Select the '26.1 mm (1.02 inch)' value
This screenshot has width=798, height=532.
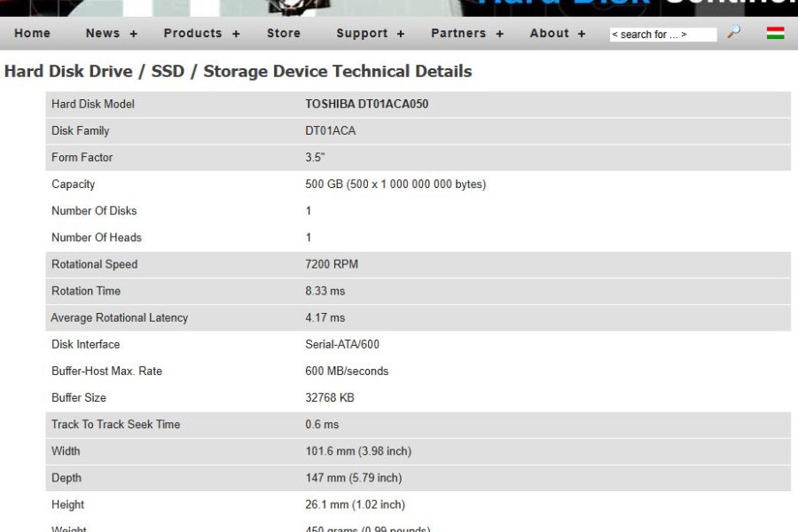point(356,505)
